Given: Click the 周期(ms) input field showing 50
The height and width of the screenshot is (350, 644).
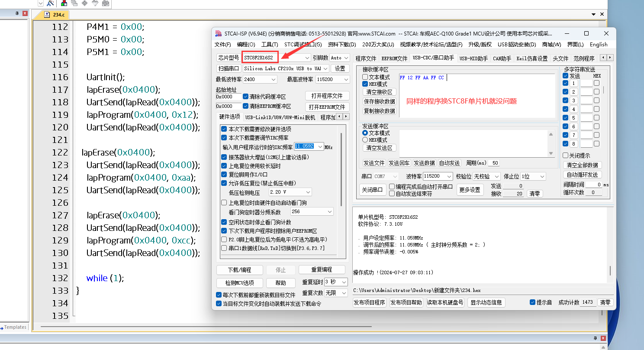Looking at the screenshot, I should click(x=494, y=163).
